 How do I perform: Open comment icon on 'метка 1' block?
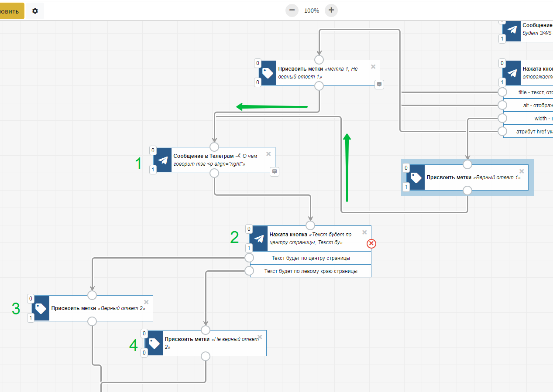coord(379,84)
